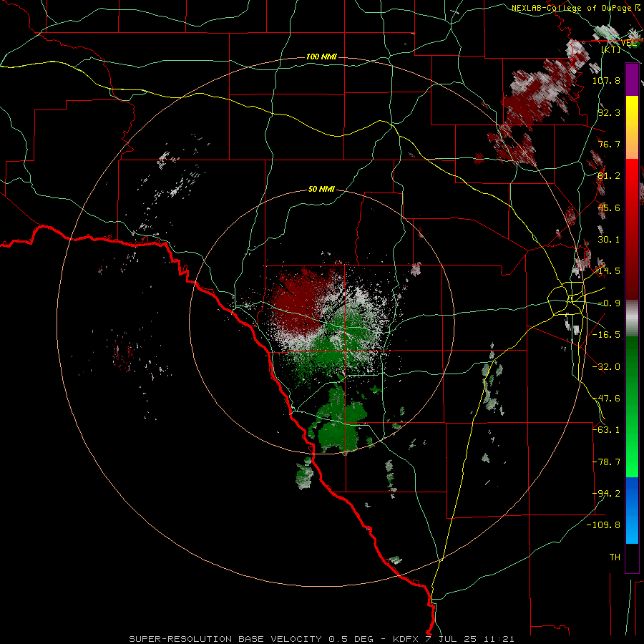Click the blue segment of the color bar
Viewport: 644px width, 644px height.
pyautogui.click(x=632, y=510)
